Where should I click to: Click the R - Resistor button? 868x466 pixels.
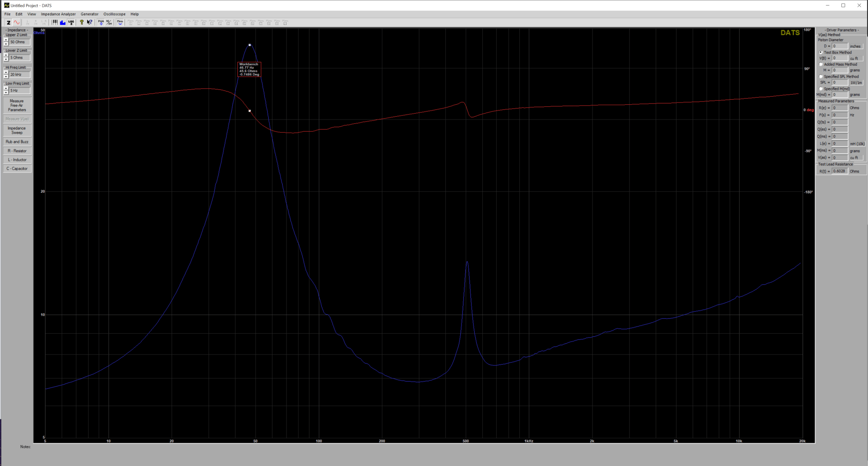pos(17,151)
